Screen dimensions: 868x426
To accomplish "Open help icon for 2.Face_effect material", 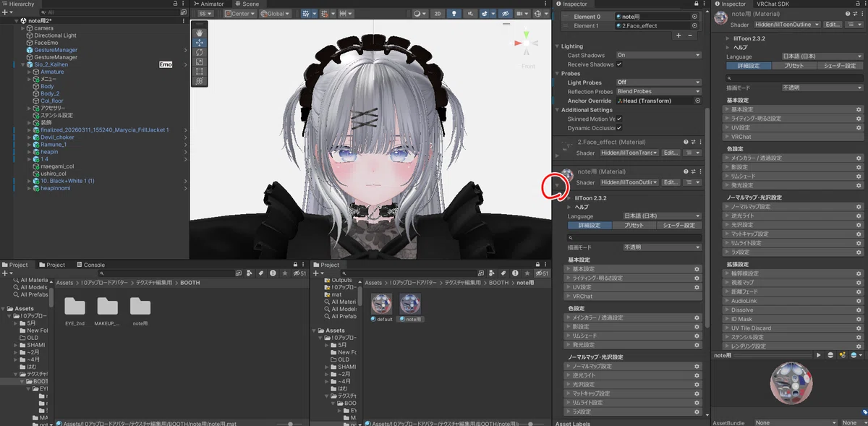I will (686, 142).
